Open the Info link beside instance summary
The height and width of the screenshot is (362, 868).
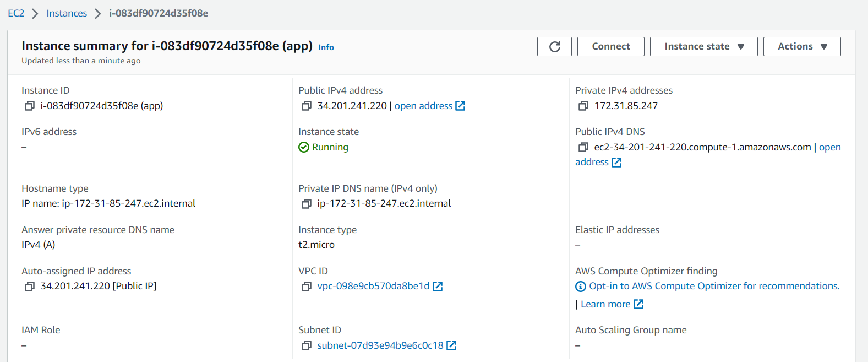click(326, 47)
